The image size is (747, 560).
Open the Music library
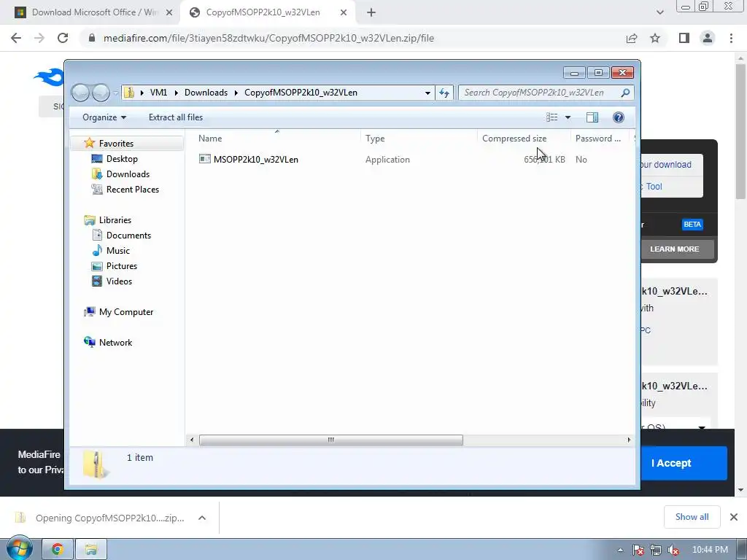[x=117, y=251]
